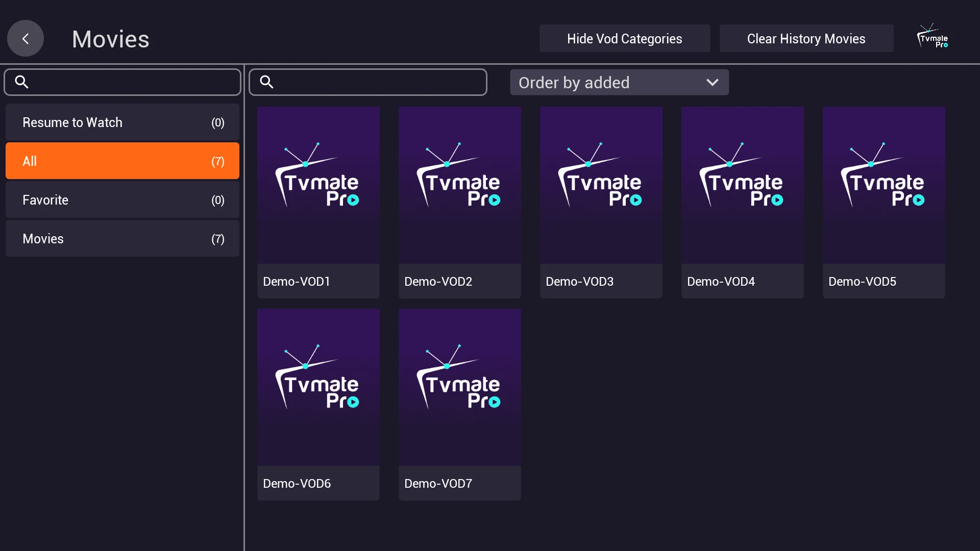Click the category search magnifier icon
The height and width of the screenshot is (551, 980).
coord(21,82)
